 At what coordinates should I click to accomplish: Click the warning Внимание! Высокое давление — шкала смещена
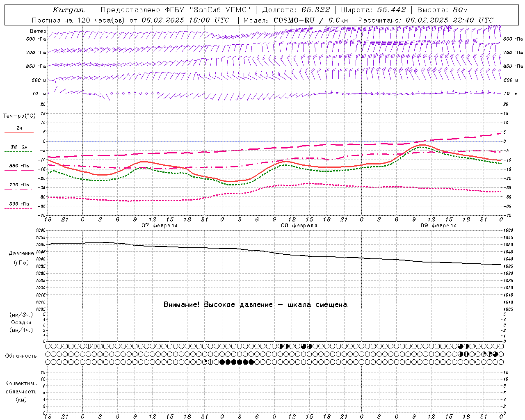[256, 304]
